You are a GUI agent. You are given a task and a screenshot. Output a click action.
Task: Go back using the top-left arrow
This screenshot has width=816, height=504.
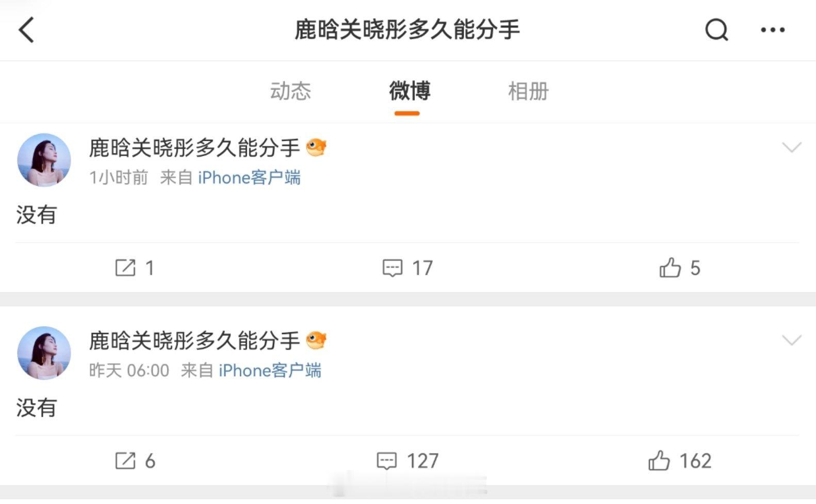coord(26,30)
